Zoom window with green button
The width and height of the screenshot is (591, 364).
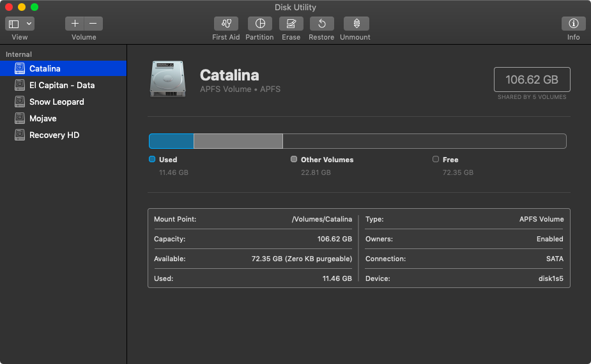pos(35,7)
